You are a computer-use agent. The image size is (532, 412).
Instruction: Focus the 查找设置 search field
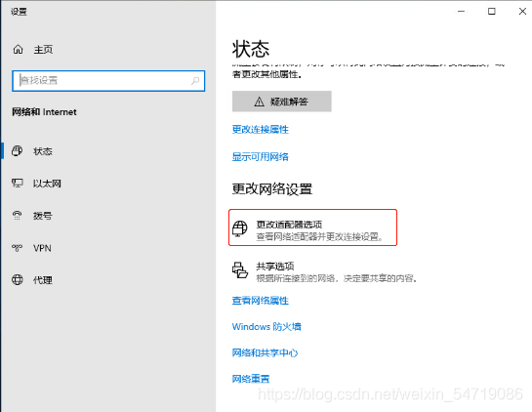[108, 81]
